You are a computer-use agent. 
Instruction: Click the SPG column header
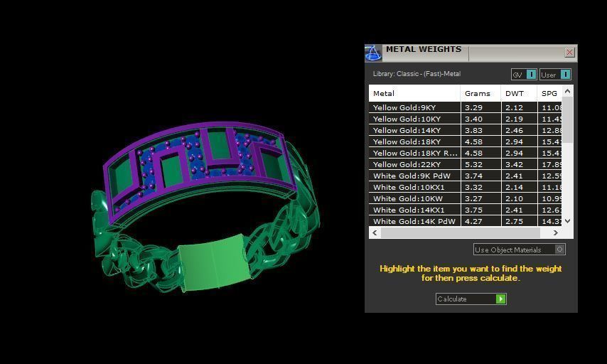coord(549,93)
